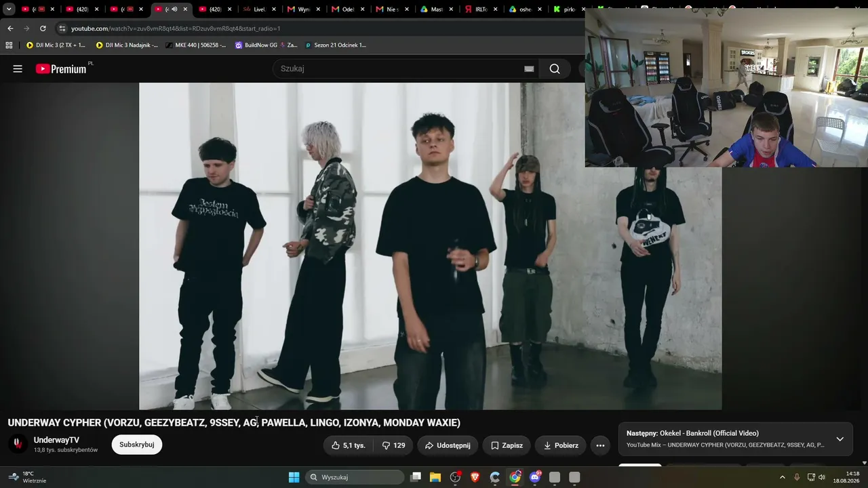The height and width of the screenshot is (488, 868).
Task: Switch to the IRLTo... tab
Action: (481, 9)
